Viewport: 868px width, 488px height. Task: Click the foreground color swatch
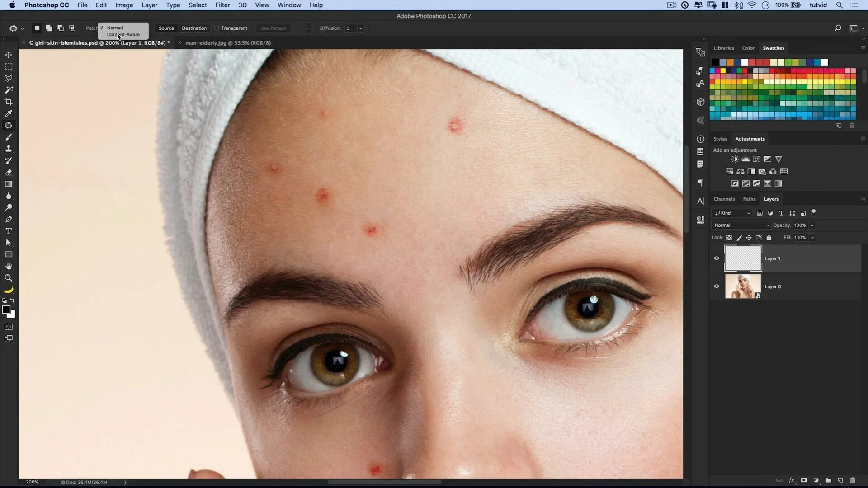(6, 310)
